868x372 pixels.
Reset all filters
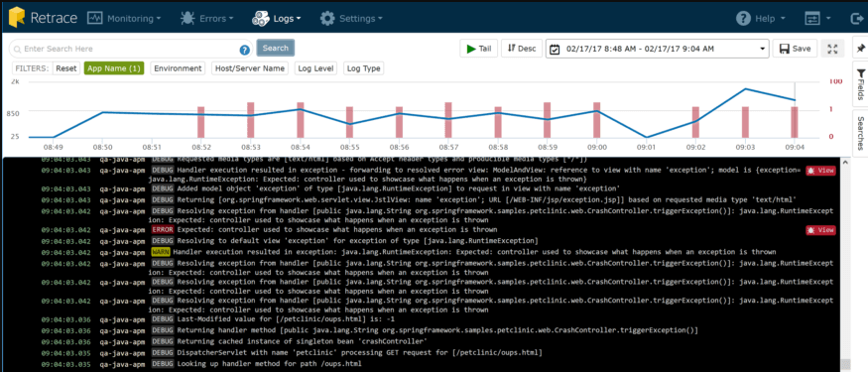pyautogui.click(x=65, y=68)
